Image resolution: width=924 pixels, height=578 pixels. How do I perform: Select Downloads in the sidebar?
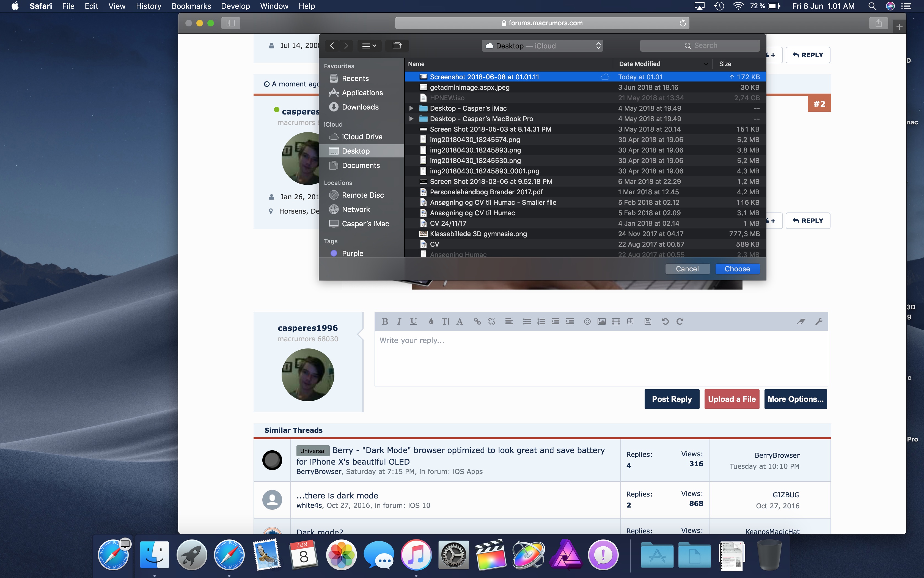(x=361, y=107)
